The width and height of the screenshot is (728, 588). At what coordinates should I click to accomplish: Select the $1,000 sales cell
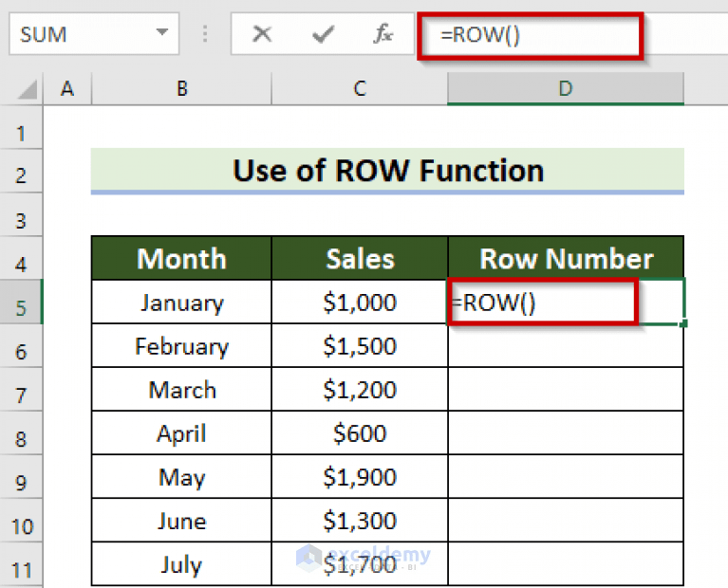[x=360, y=303]
